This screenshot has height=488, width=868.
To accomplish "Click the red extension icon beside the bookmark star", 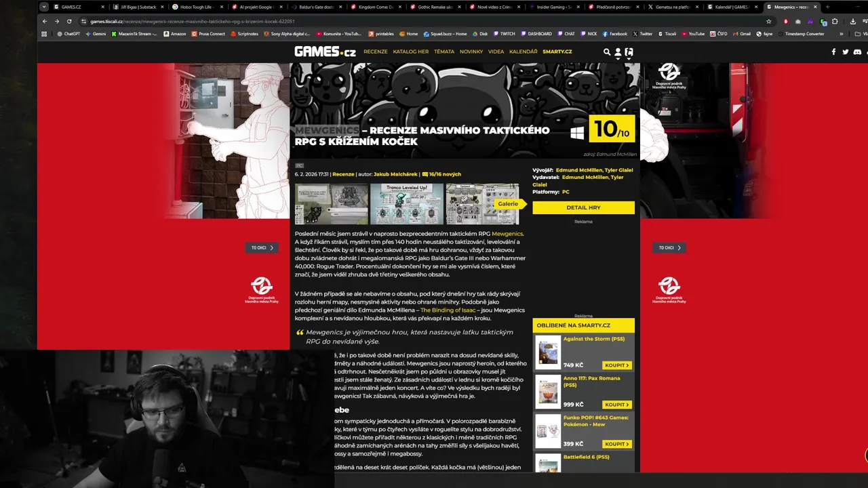I will [x=786, y=21].
